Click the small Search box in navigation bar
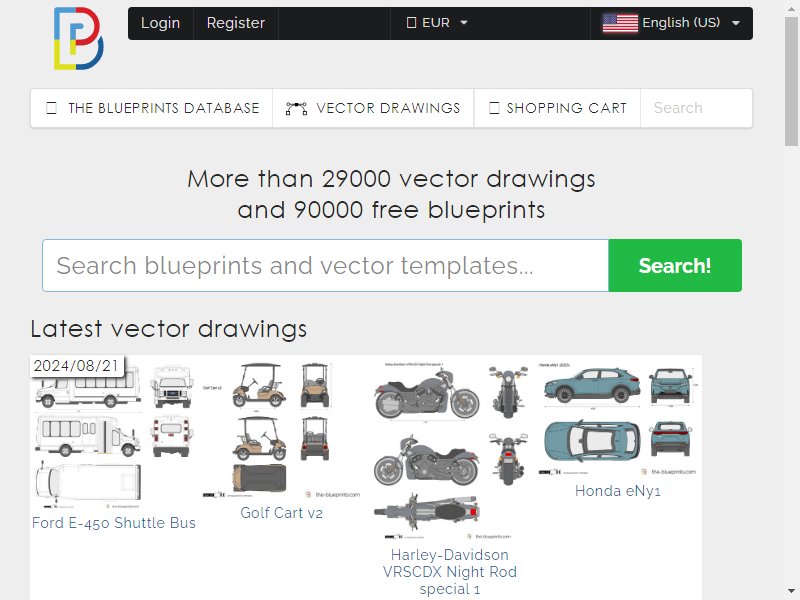 tap(696, 108)
